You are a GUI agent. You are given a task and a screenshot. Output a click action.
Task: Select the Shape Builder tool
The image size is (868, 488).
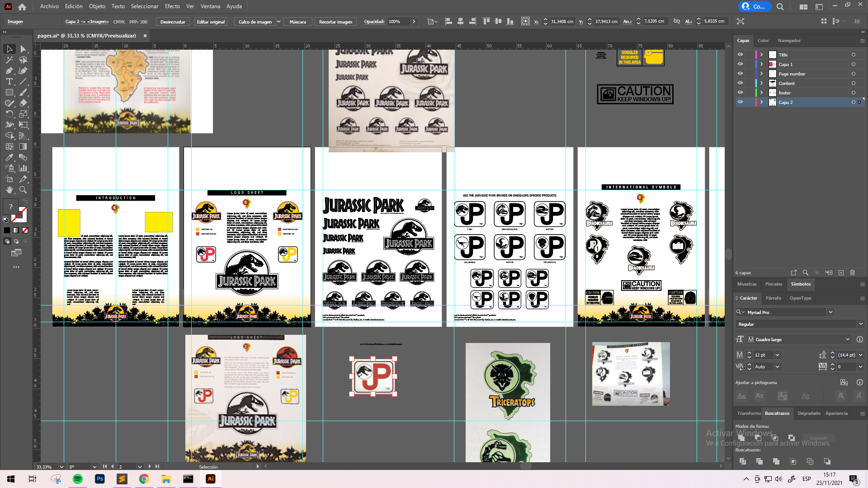point(9,136)
